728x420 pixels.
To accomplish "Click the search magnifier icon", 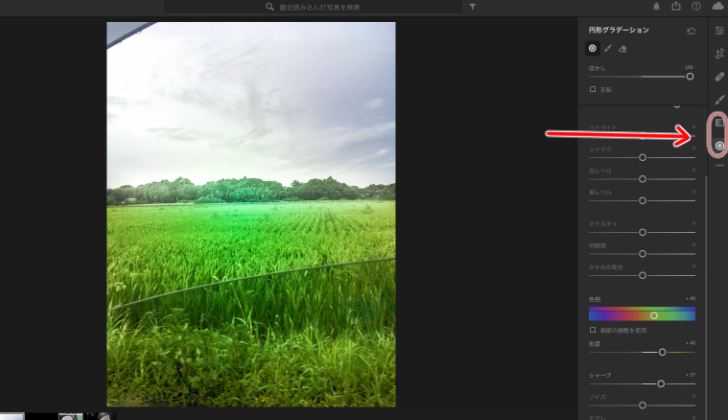I will (x=269, y=7).
